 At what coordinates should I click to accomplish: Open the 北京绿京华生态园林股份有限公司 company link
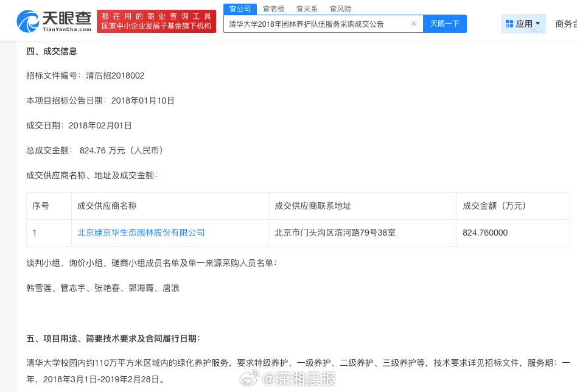pos(141,233)
